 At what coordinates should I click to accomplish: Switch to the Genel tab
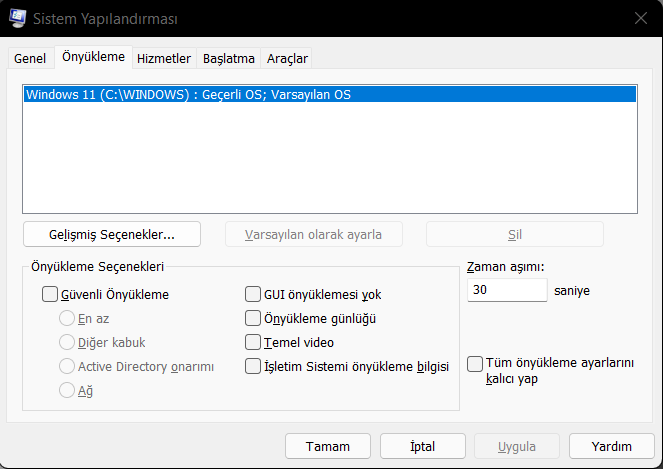click(x=29, y=59)
